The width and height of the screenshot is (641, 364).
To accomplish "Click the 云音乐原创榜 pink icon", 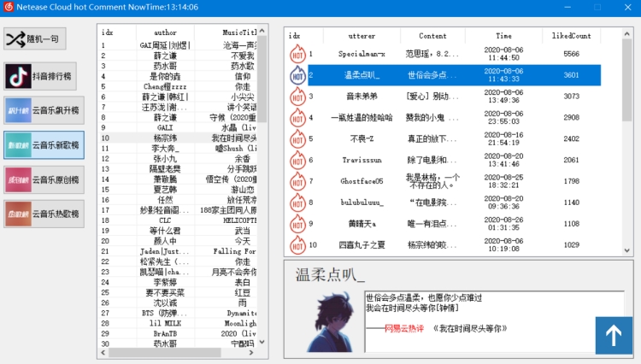I will 16,179.
